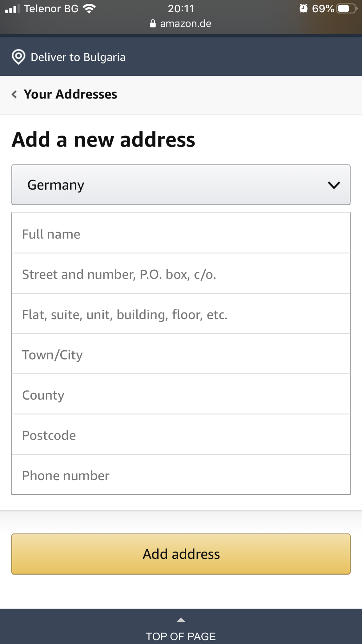Tap the battery icon in status bar
Image resolution: width=362 pixels, height=644 pixels.
click(x=347, y=8)
